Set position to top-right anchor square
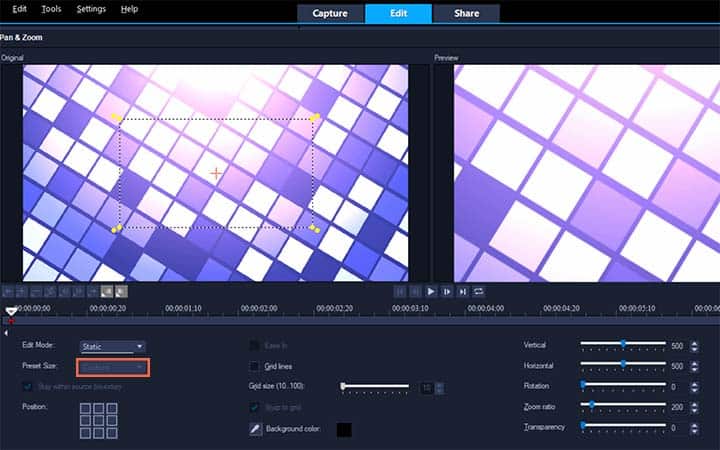720x450 pixels. [x=112, y=408]
